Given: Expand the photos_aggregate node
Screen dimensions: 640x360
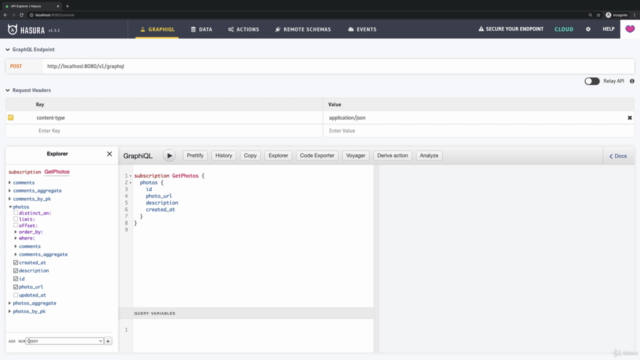Looking at the screenshot, I should point(10,303).
